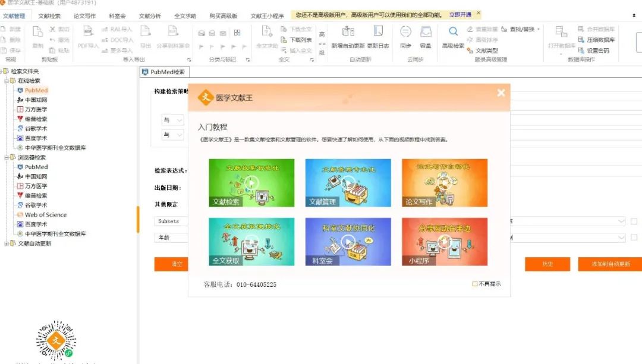Viewport: 642px width, 364px height.
Task: Tick the 不再提示 checkbox in tutorial dialog
Action: [x=475, y=284]
